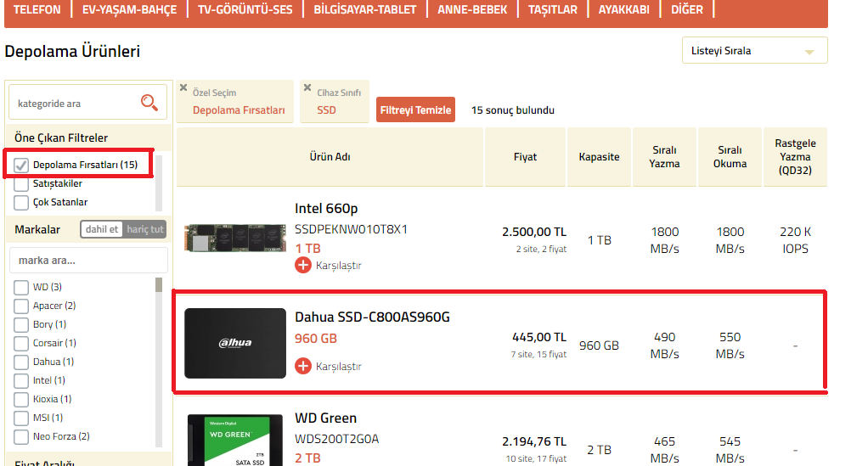Open the Dahua SSD product thumbnail
Image resolution: width=868 pixels, height=466 pixels.
pos(235,343)
